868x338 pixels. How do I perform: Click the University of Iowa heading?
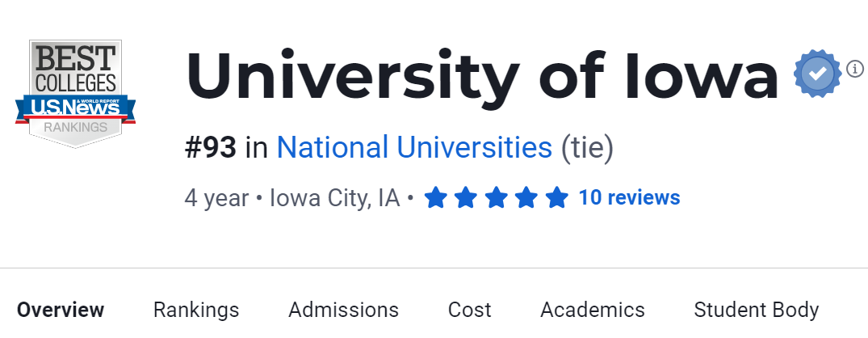point(481,75)
